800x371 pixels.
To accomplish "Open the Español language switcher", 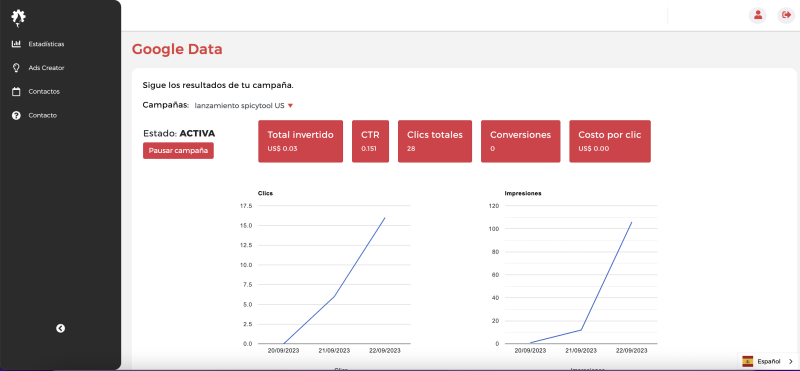I will [768, 361].
